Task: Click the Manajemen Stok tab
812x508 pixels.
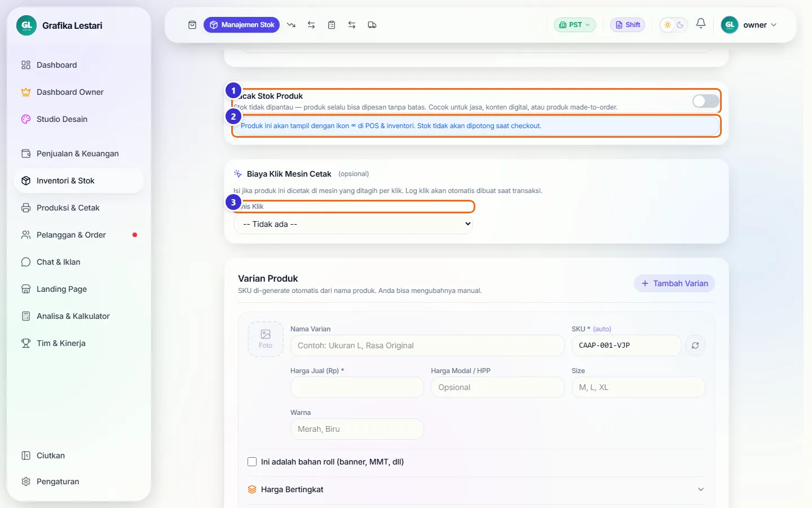Action: (x=241, y=25)
